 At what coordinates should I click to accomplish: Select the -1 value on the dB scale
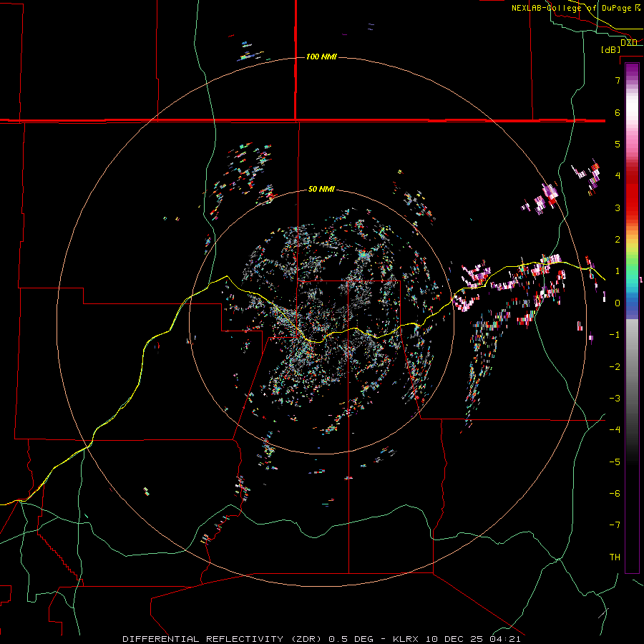pos(615,335)
